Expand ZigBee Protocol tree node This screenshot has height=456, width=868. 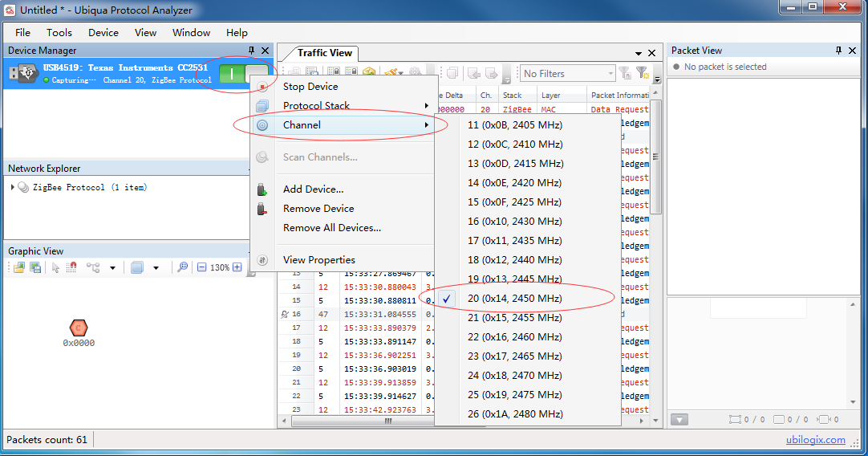pos(13,188)
